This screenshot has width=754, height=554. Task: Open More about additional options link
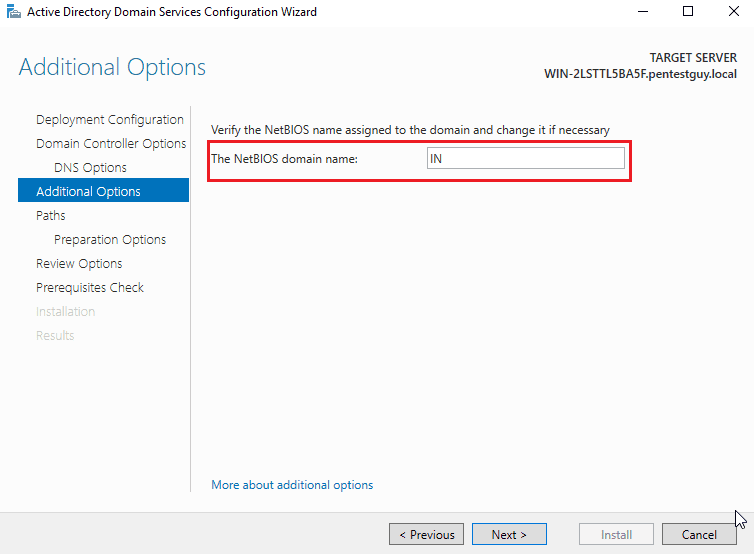coord(292,485)
